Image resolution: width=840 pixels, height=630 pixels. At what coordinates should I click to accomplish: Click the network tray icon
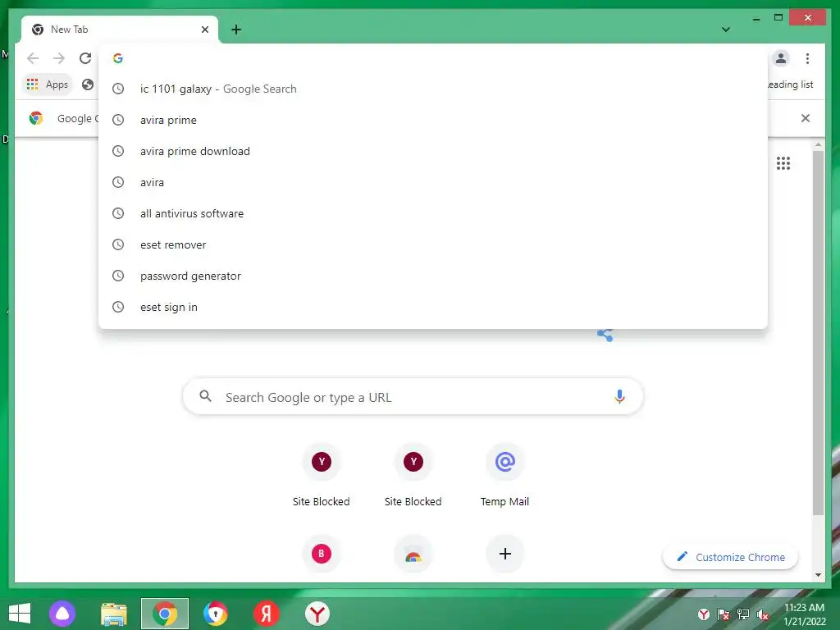click(743, 614)
